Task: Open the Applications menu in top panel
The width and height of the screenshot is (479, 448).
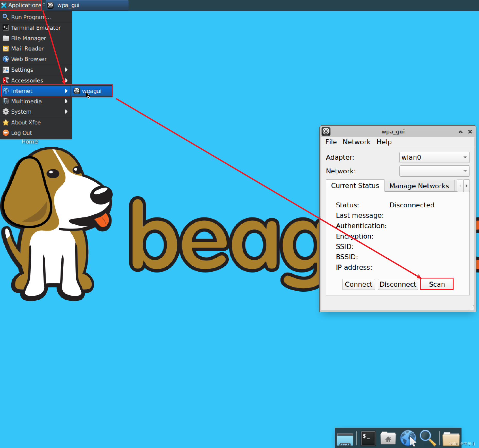Action: pos(21,5)
